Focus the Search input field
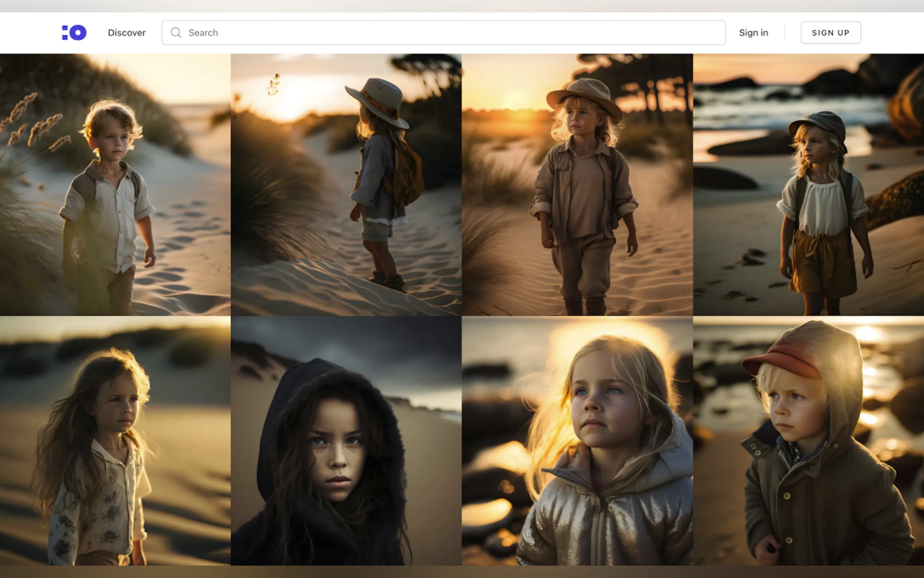 tap(443, 32)
